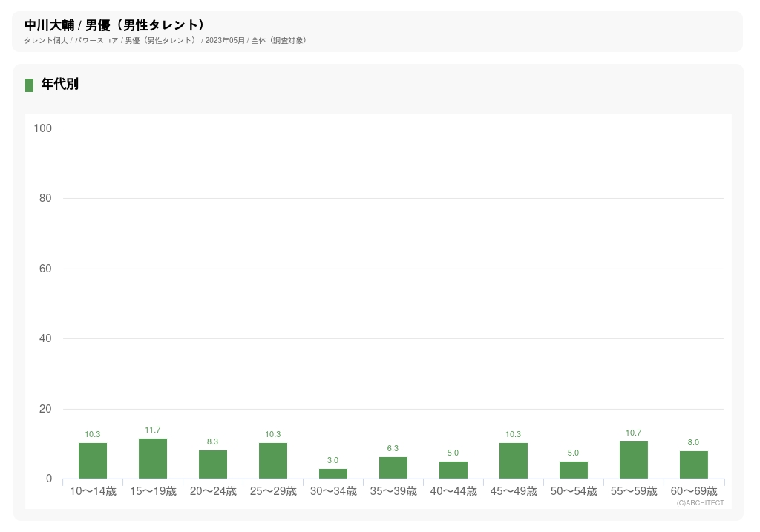Click the 年代別 section heading
This screenshot has width=760, height=532.
(60, 85)
